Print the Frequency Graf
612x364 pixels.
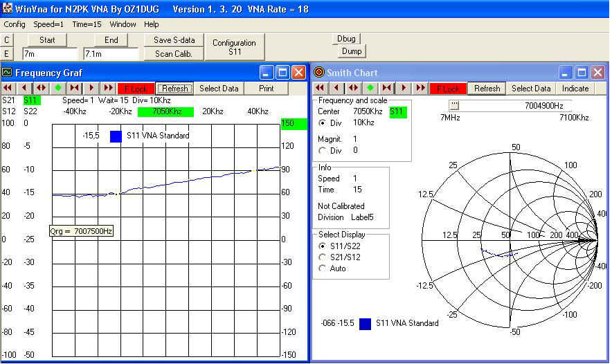click(x=266, y=89)
